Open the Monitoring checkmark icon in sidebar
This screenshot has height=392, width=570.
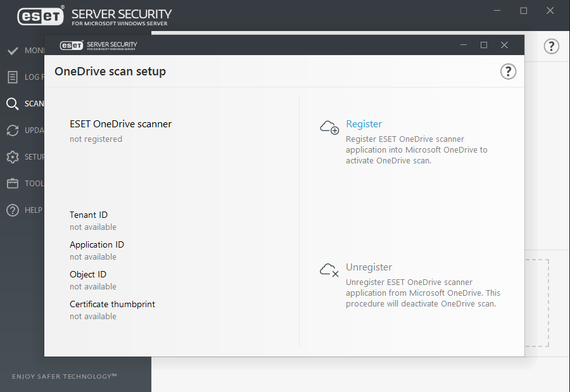pyautogui.click(x=12, y=51)
